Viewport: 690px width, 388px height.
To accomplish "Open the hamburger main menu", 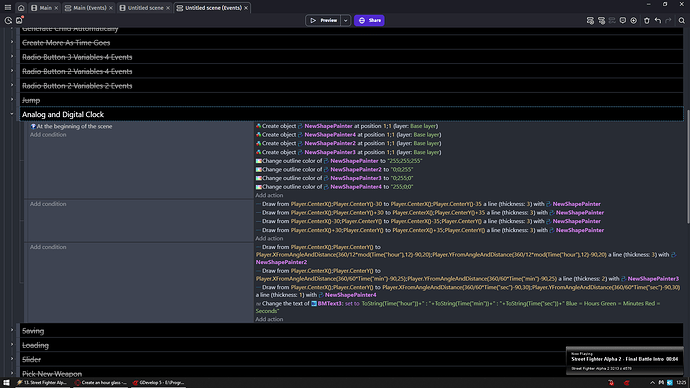I will pos(8,7).
